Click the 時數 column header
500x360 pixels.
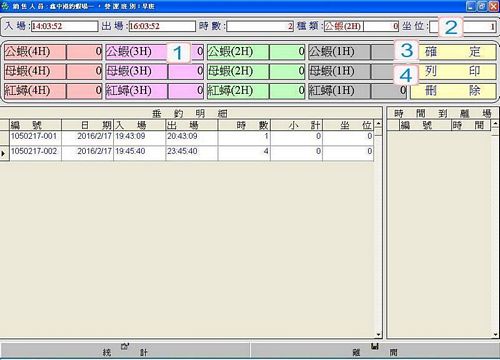point(244,125)
